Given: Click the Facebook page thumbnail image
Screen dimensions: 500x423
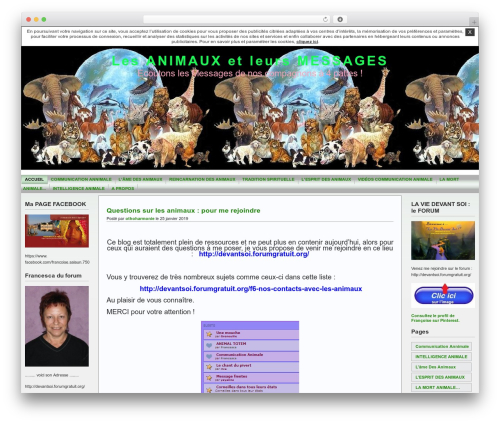Looking at the screenshot, I should pos(57,231).
